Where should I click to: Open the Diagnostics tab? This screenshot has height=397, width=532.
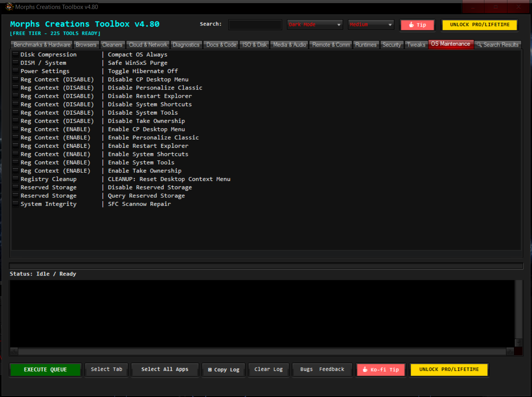186,45
